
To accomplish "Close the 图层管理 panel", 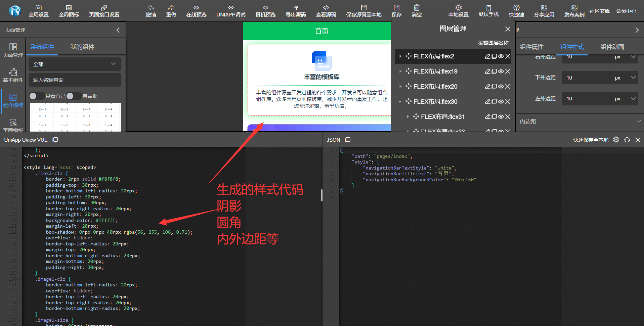I will (508, 29).
